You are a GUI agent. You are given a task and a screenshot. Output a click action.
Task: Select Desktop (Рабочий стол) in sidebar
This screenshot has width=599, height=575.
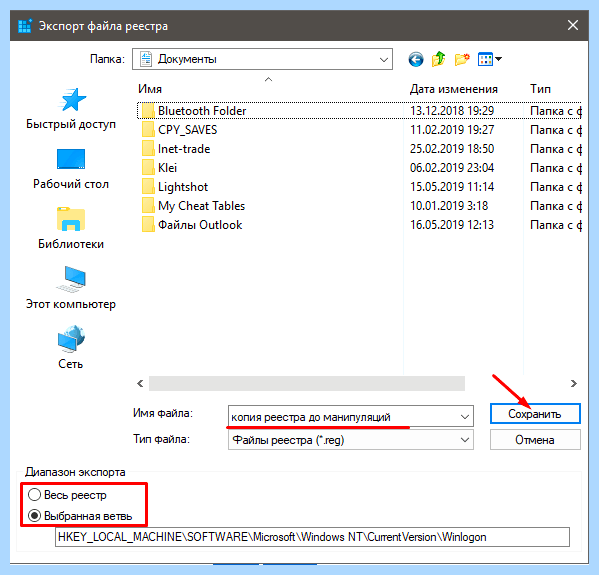coord(71,169)
